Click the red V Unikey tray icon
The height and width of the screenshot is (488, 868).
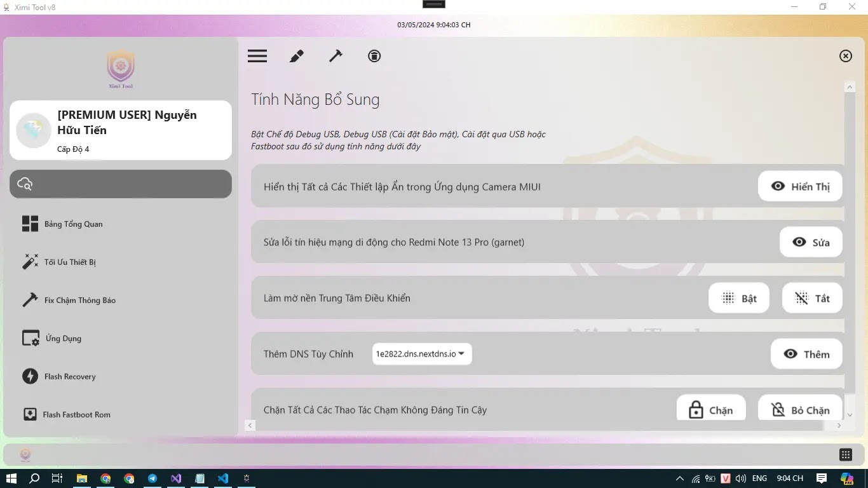click(x=725, y=478)
